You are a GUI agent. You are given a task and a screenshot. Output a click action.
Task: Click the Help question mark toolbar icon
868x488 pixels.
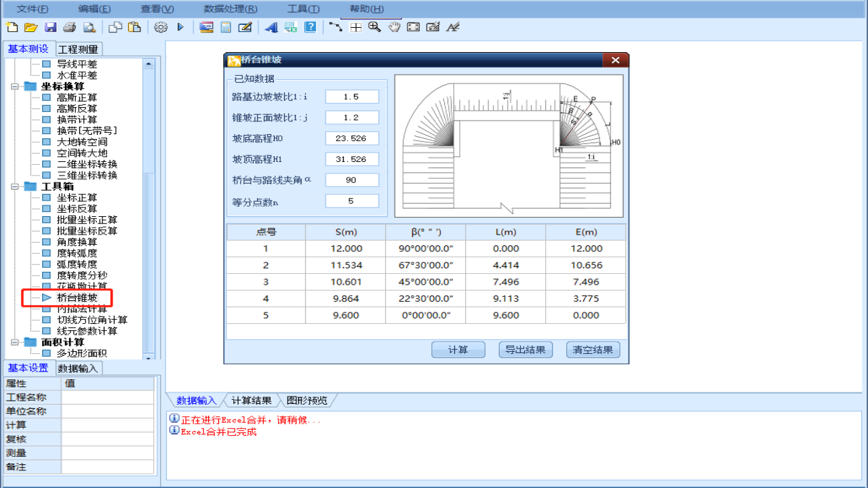311,27
